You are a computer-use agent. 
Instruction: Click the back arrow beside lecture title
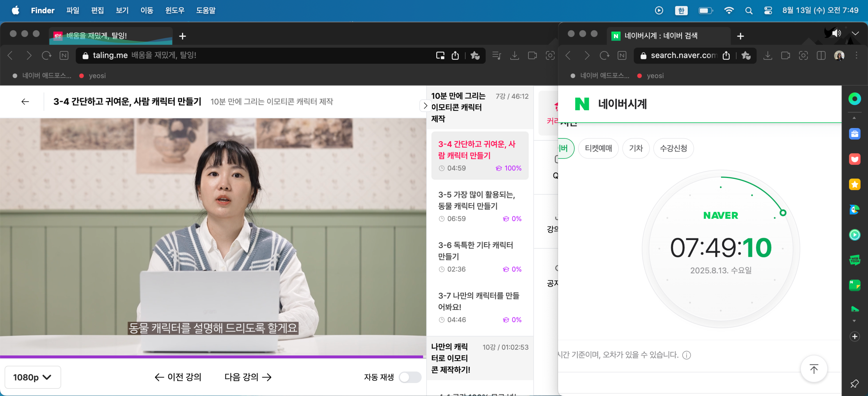25,101
